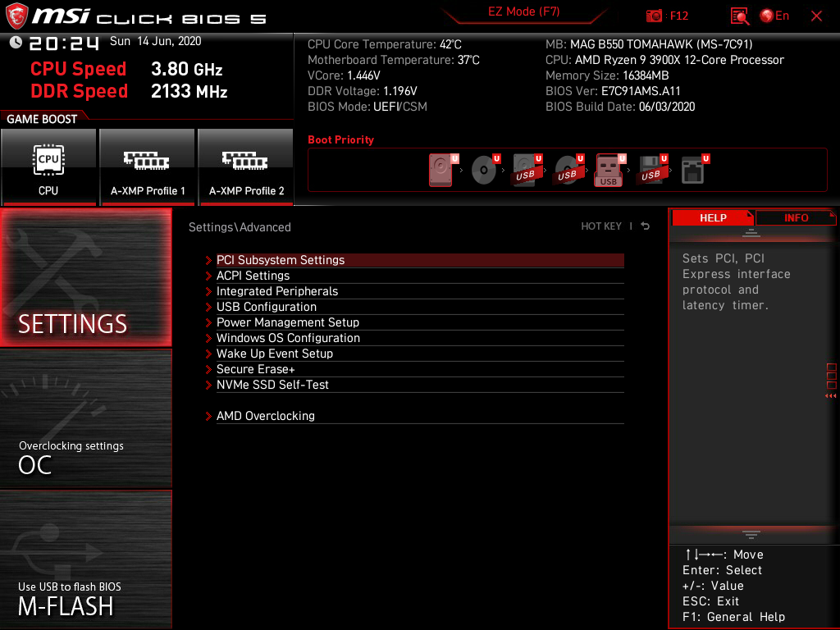The width and height of the screenshot is (840, 630).
Task: Click the triple red arrows on the right edge
Action: pyautogui.click(x=830, y=396)
